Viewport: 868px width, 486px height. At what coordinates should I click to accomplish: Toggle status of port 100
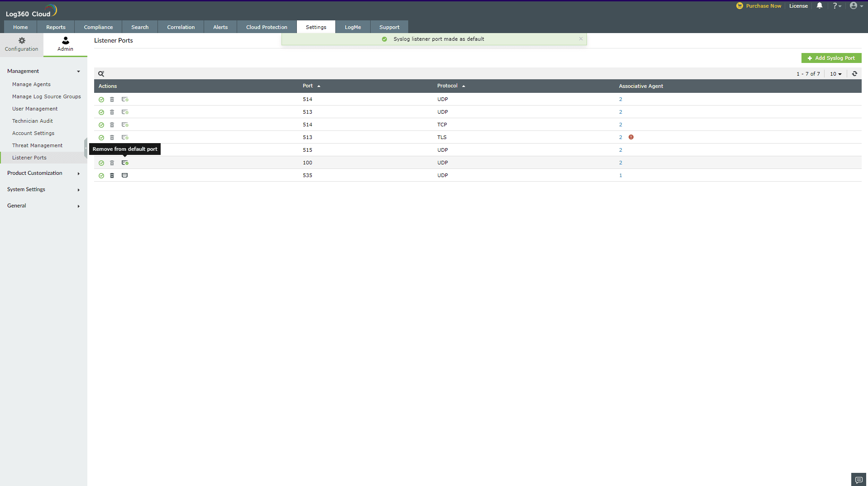pos(101,163)
